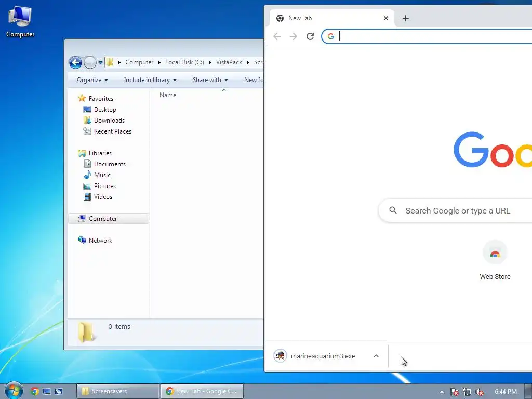This screenshot has height=399, width=532.
Task: Click network tray icon
Action: point(467,392)
